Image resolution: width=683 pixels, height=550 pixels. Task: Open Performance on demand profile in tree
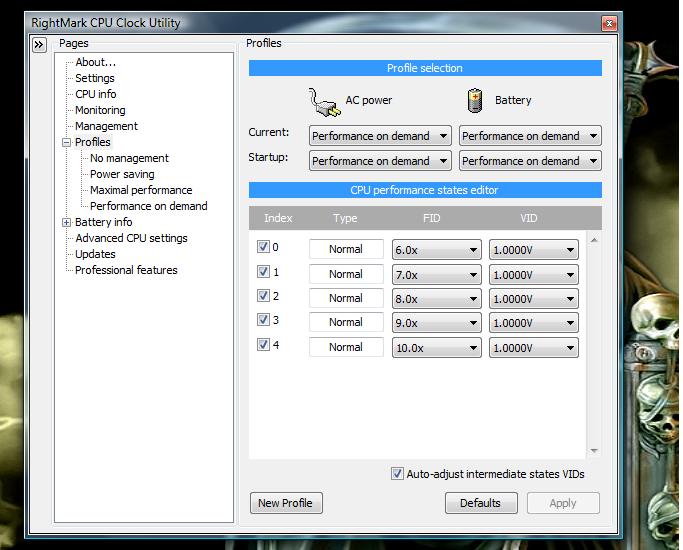coord(149,206)
